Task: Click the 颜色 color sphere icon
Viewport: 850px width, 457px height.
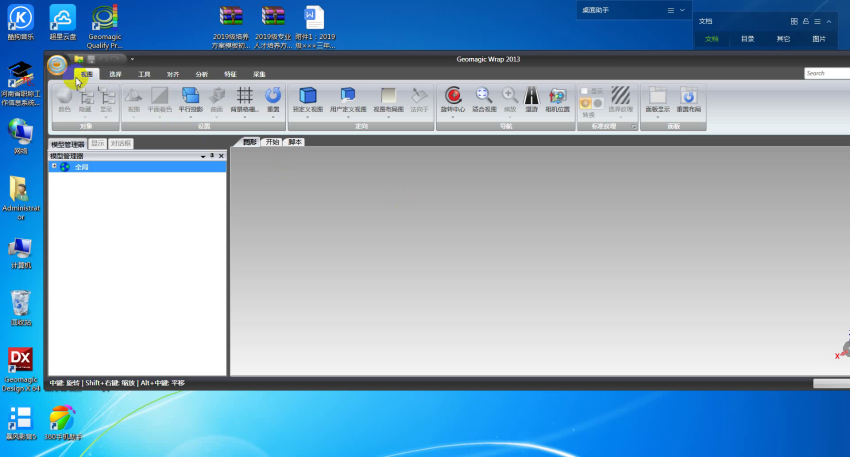Action: tap(65, 96)
